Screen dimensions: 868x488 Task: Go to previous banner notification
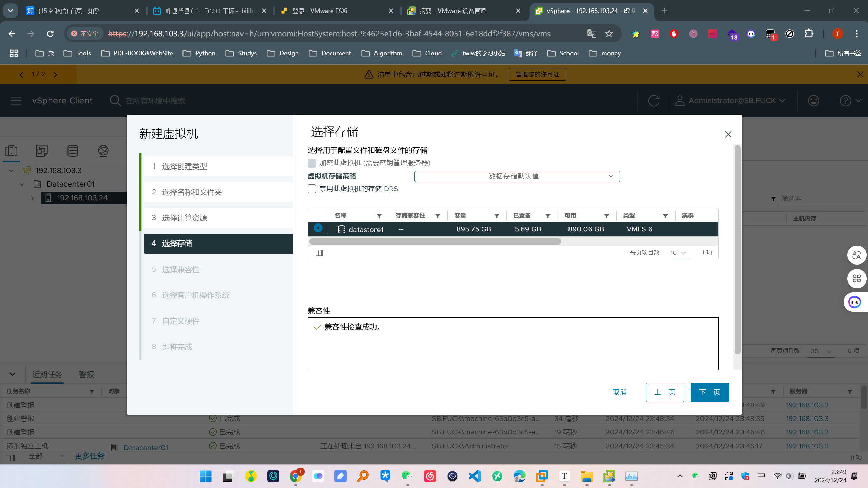tap(21, 74)
